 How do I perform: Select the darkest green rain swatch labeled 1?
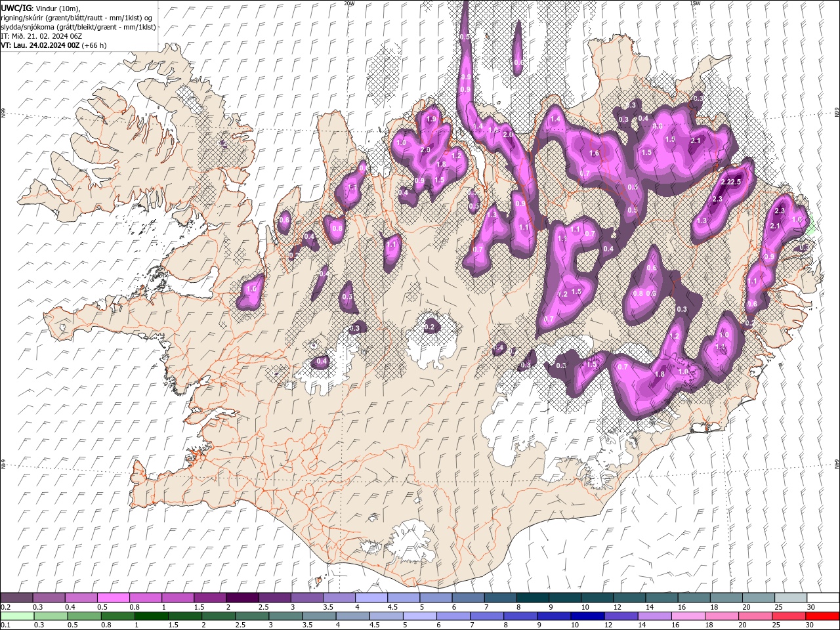click(151, 616)
